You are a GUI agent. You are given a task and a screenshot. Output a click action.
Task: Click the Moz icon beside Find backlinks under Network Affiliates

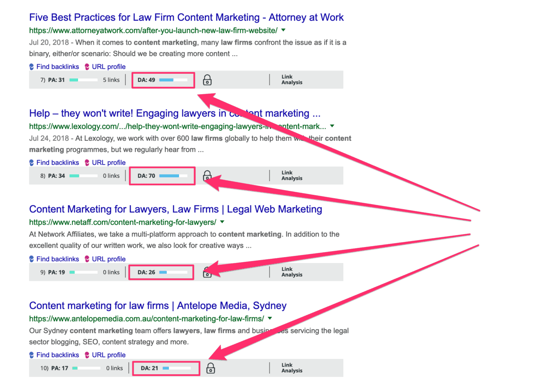[x=31, y=259]
